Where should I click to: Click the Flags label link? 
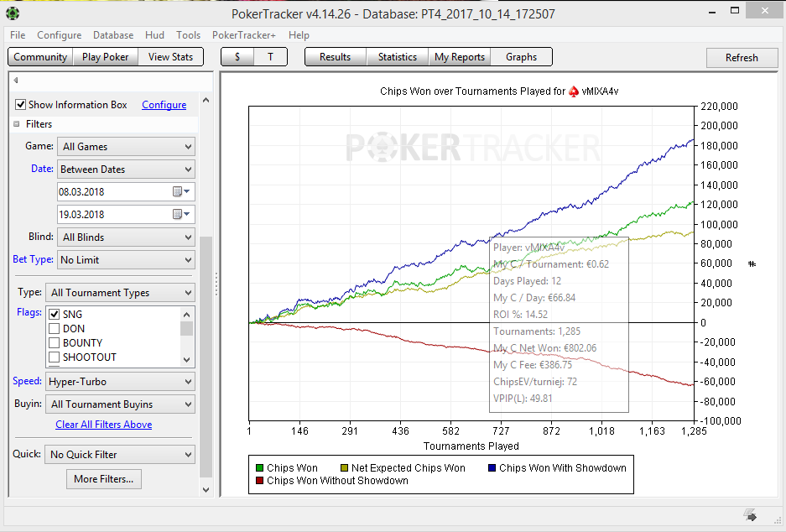click(29, 312)
